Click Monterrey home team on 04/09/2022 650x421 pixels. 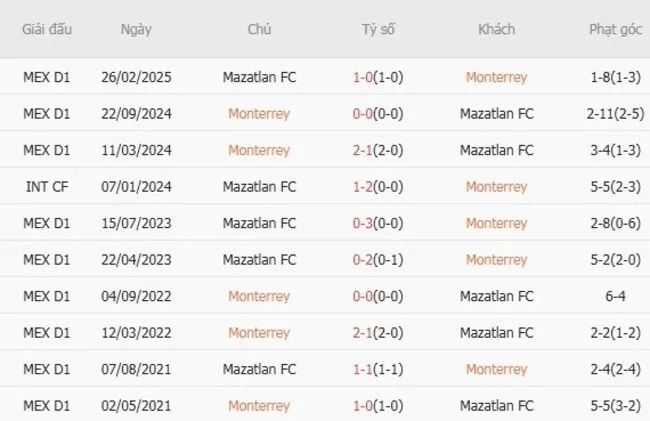[x=259, y=296]
